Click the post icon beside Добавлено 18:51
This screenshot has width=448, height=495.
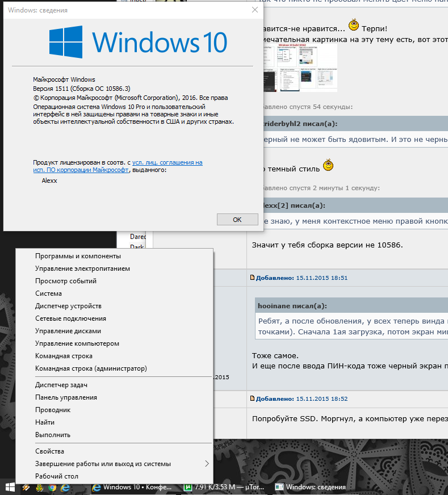[252, 278]
